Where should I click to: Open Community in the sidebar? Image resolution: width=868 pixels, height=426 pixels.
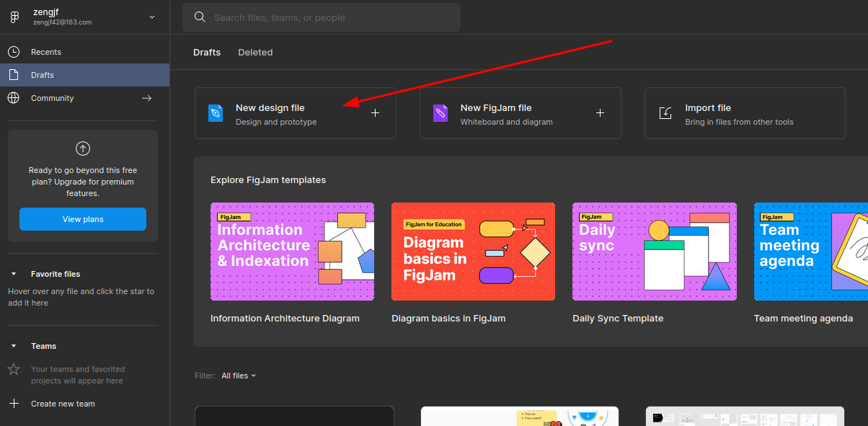click(x=85, y=98)
